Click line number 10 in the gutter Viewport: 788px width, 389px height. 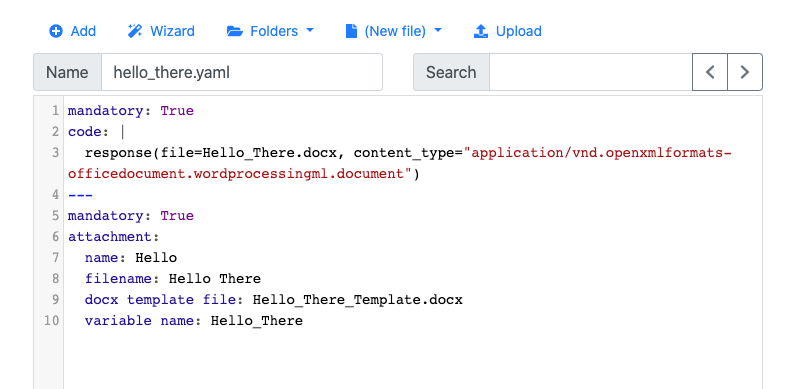point(51,321)
